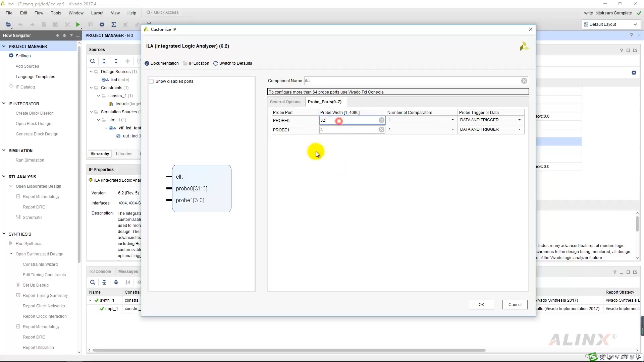Switch to General Options tab

(x=285, y=102)
